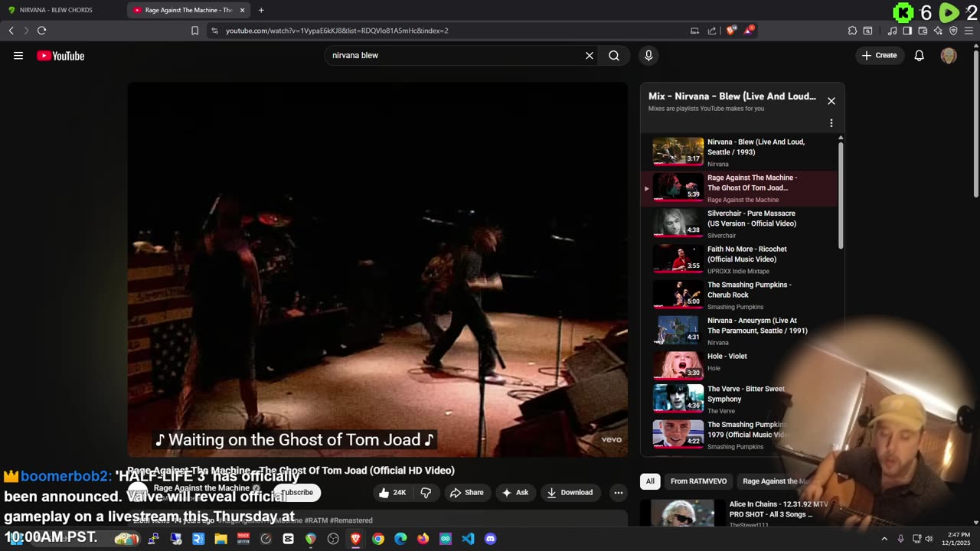The height and width of the screenshot is (551, 980).
Task: Close the Mix playlist panel
Action: click(x=831, y=101)
